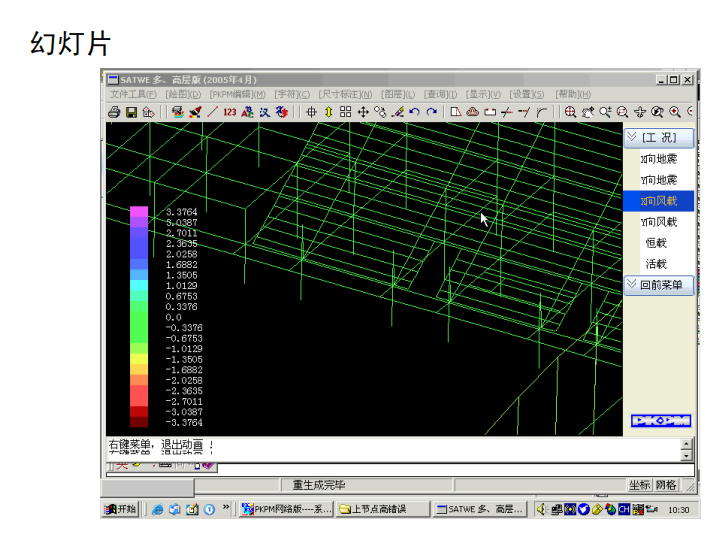
Task: Open the [图层](L) menu
Action: point(398,94)
